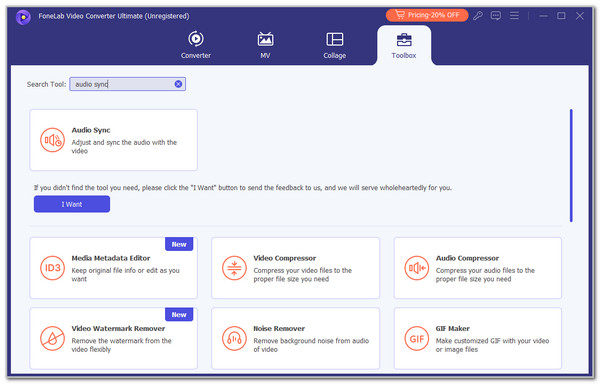Screen dimensions: 600x384
Task: Click 'Keep original file info' description
Action: click(x=126, y=275)
